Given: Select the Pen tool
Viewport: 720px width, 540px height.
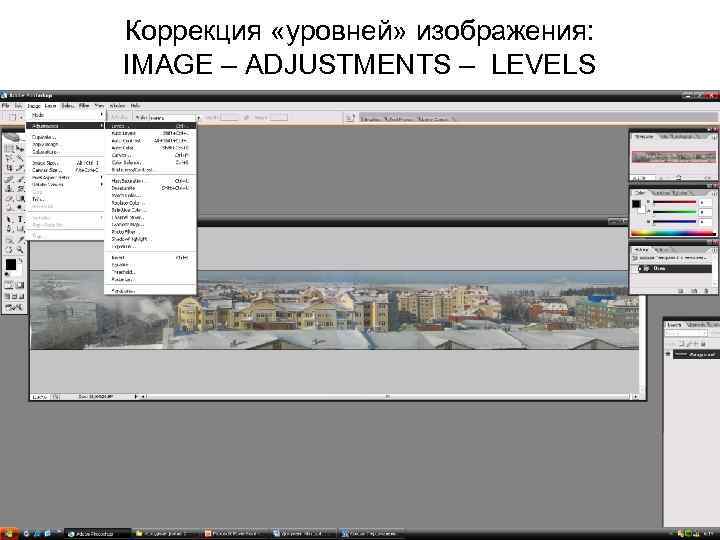Looking at the screenshot, I should point(9,229).
